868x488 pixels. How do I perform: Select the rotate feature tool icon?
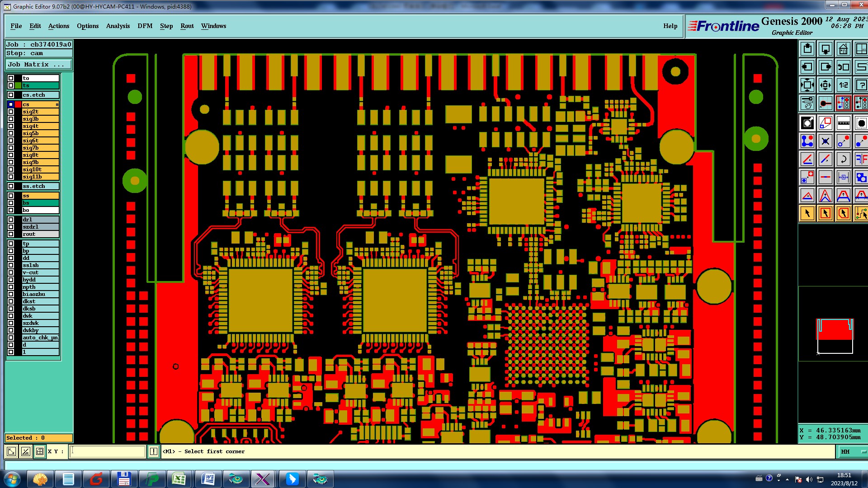[x=843, y=159]
